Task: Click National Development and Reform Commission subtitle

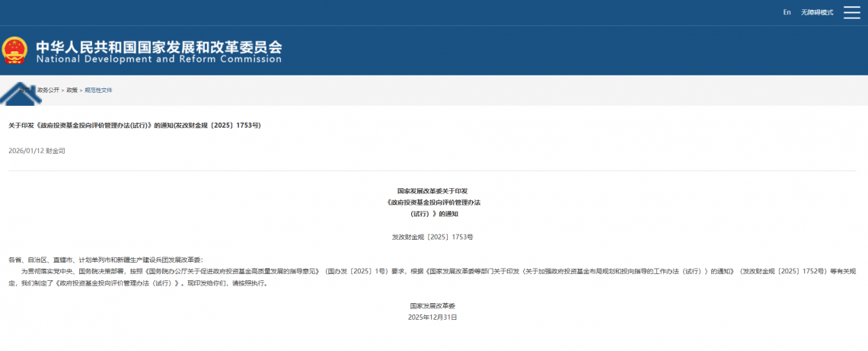Action: coord(158,59)
